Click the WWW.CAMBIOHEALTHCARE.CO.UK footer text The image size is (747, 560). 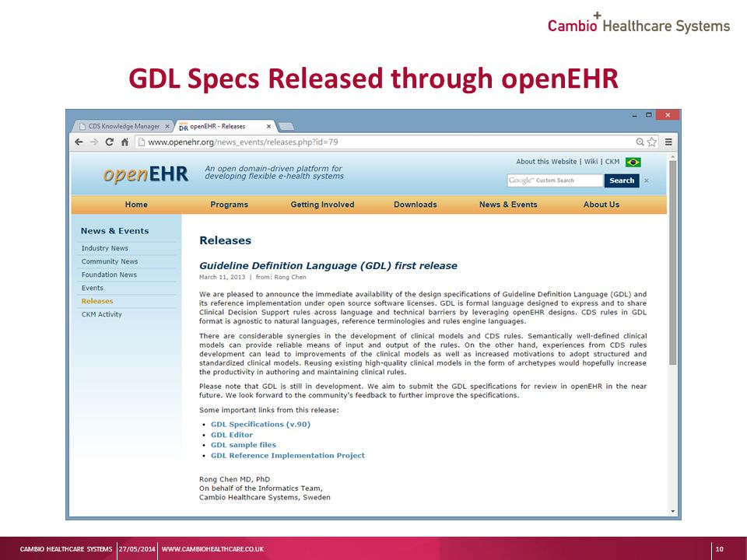click(212, 549)
